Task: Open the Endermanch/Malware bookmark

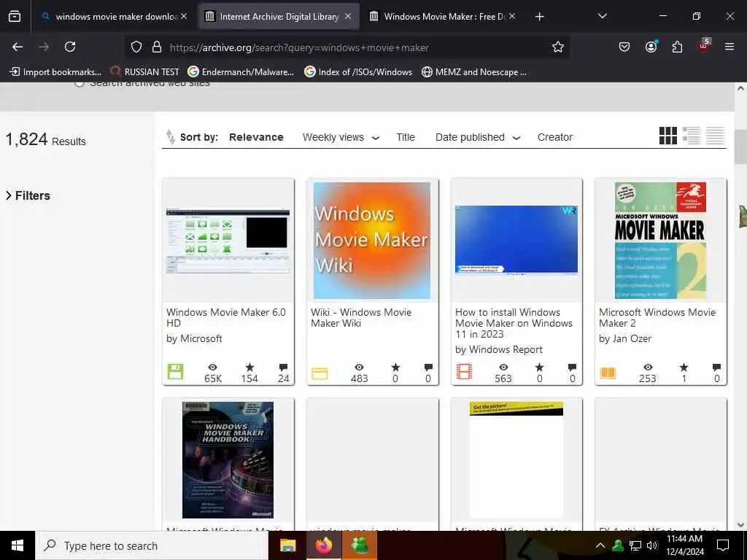Action: coord(241,72)
